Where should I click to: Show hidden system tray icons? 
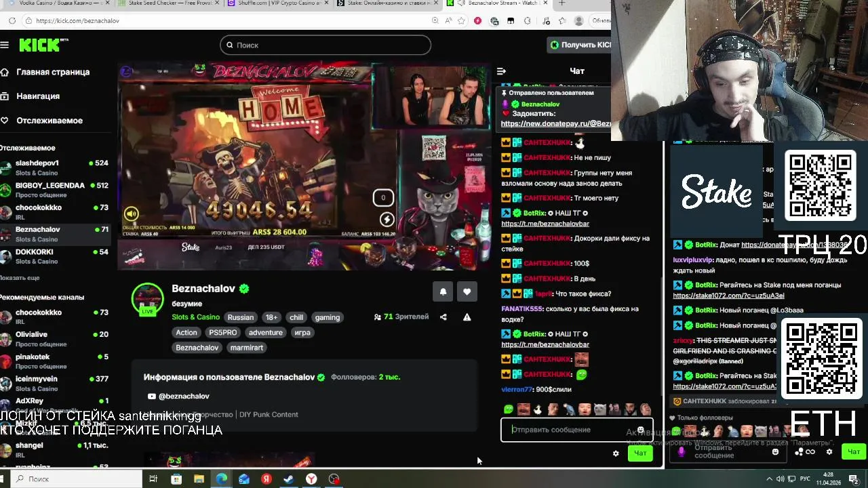point(771,479)
